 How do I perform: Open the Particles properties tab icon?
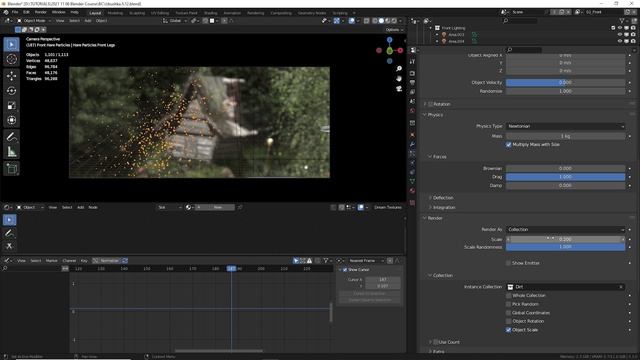[x=412, y=154]
